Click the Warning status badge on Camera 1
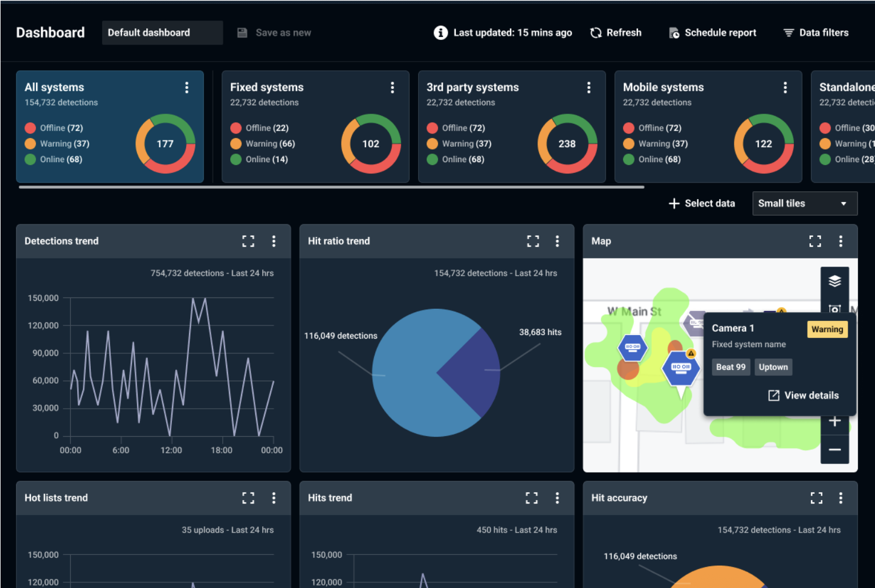 click(827, 329)
